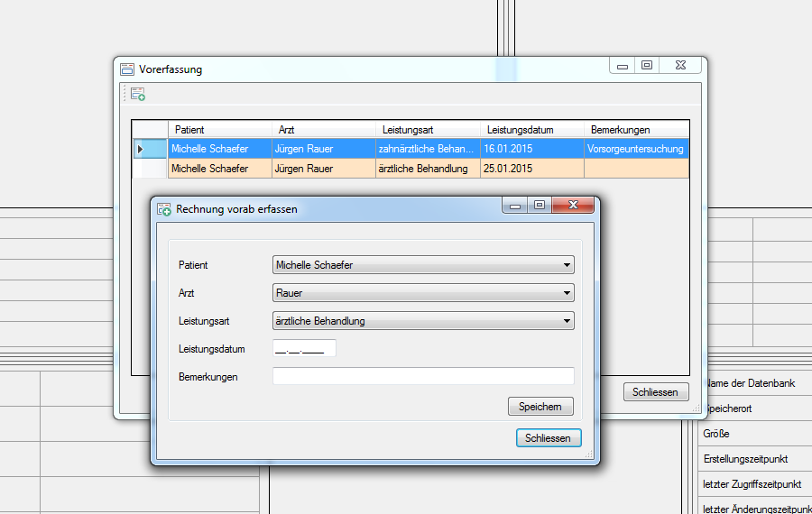The height and width of the screenshot is (514, 812).
Task: Focus the Leistungsdatum date field
Action: (304, 349)
